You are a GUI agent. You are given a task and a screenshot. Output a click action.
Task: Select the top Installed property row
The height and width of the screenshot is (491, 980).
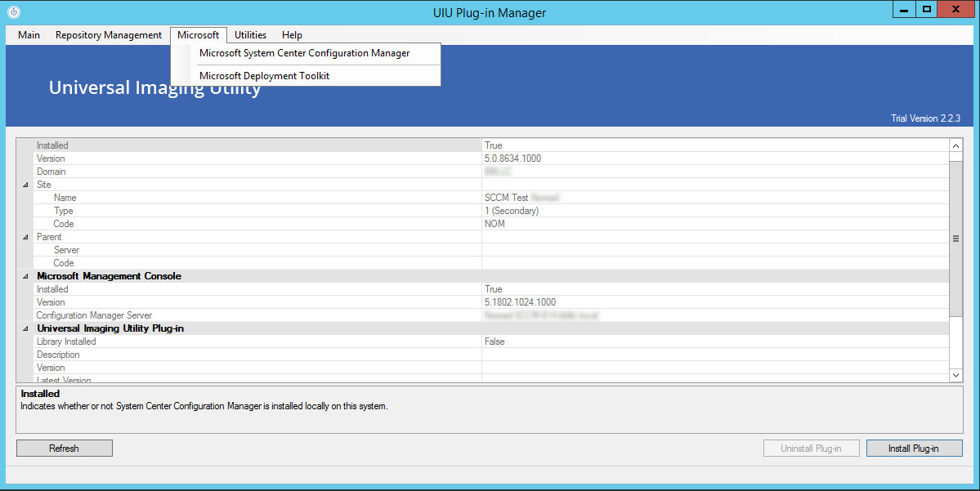click(x=490, y=145)
